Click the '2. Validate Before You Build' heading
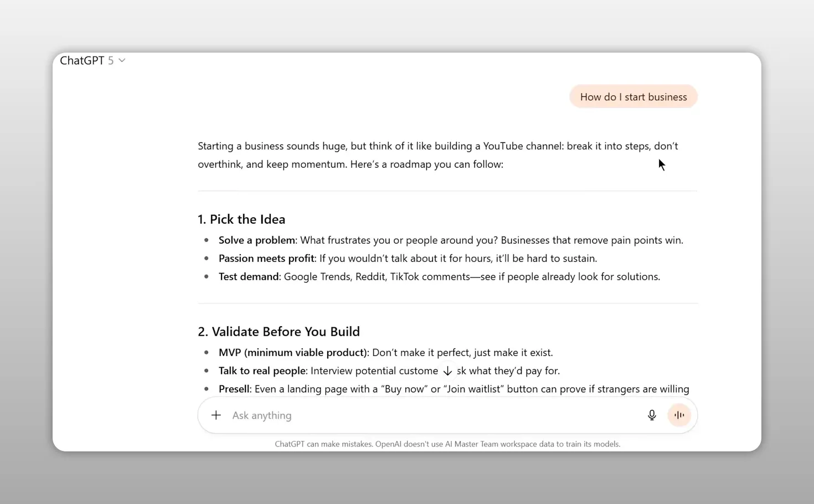Viewport: 814px width, 504px height. pyautogui.click(x=279, y=332)
